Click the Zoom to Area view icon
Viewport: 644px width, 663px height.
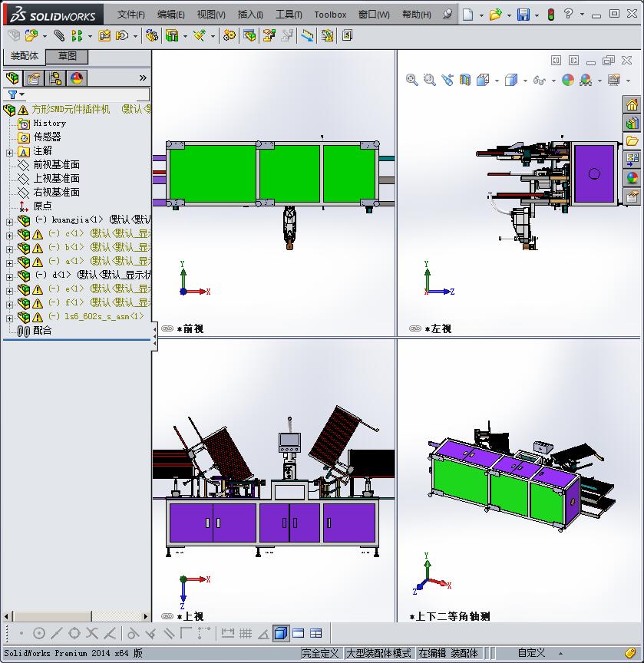(x=430, y=80)
